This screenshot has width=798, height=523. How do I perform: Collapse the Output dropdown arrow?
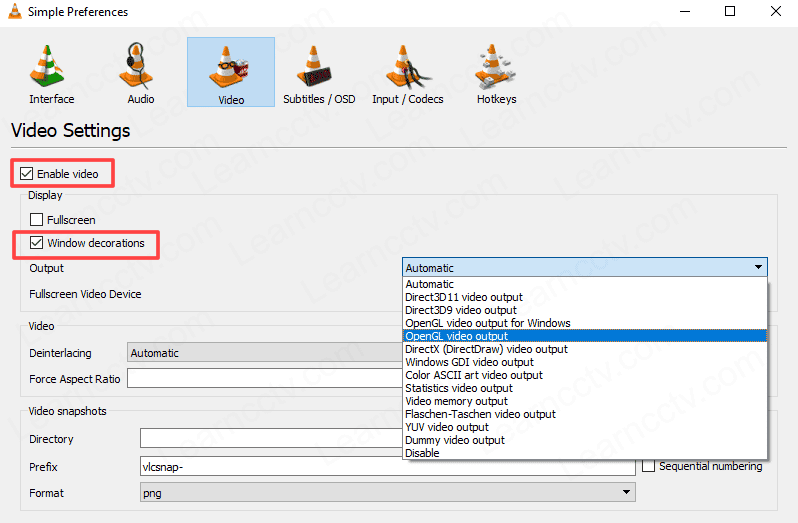759,268
